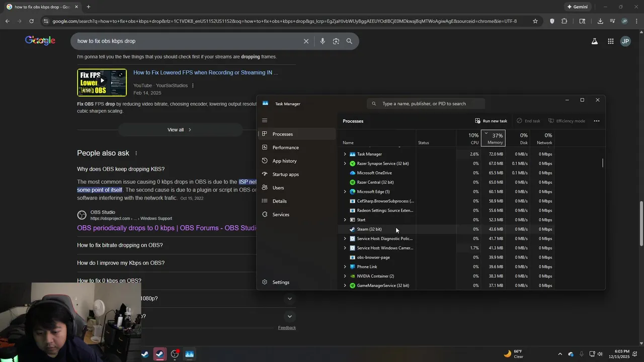Bookmark this page with star icon
The height and width of the screenshot is (362, 644).
(535, 21)
